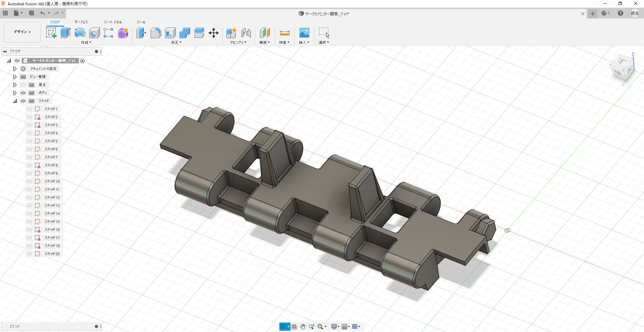
Task: Open the デザイン workspace dropdown
Action: click(x=22, y=32)
